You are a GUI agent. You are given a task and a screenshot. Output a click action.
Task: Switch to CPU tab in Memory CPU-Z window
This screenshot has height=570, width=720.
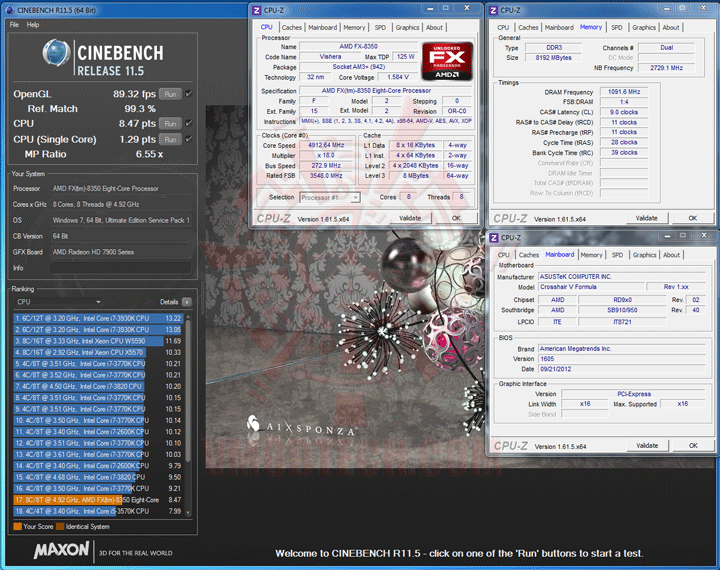point(503,28)
